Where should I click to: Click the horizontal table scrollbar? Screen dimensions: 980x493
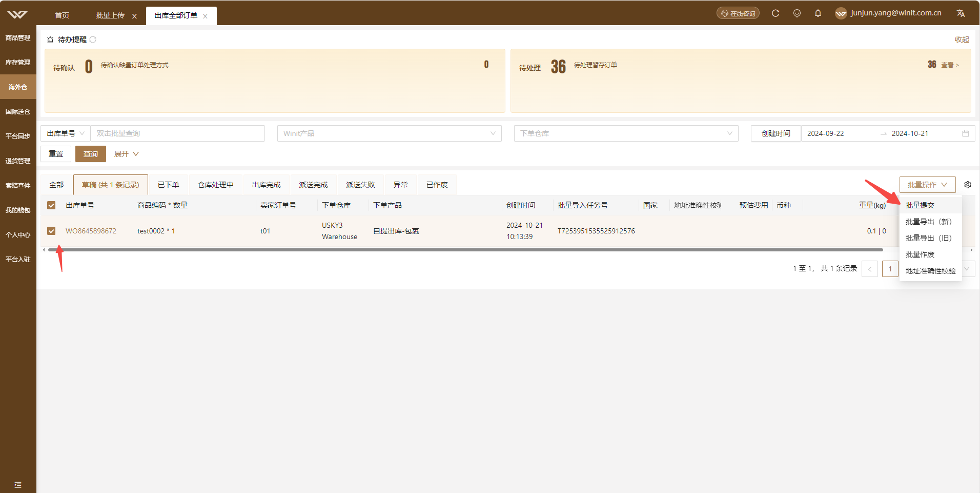click(465, 250)
